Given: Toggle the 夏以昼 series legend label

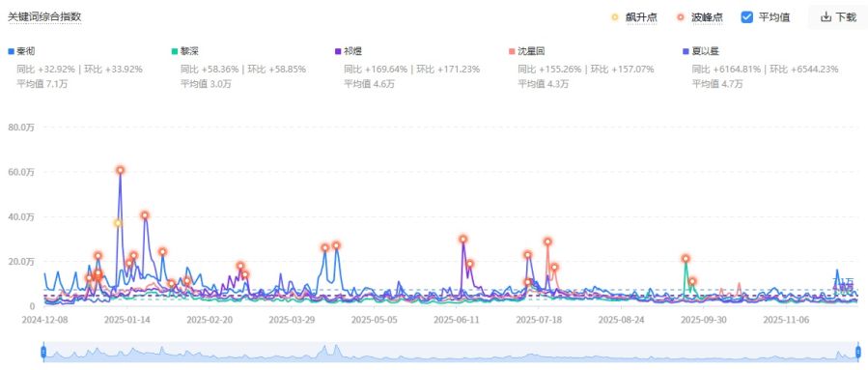Looking at the screenshot, I should coord(705,51).
